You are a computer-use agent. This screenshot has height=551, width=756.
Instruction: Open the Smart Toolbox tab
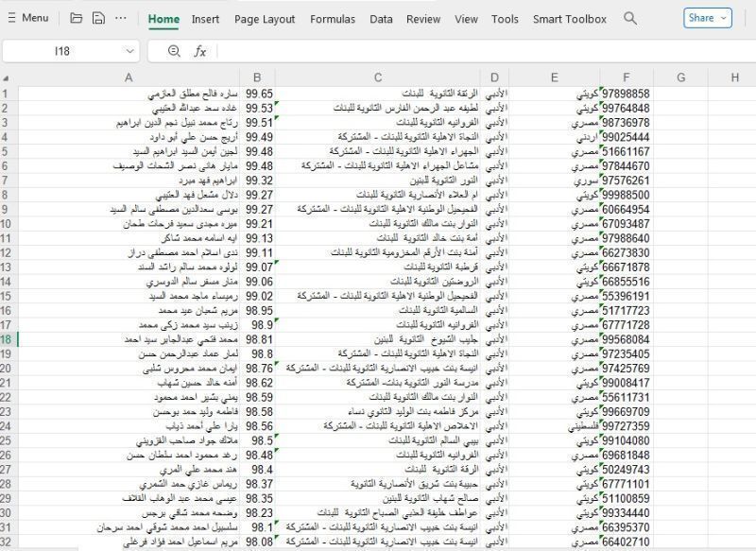tap(570, 19)
